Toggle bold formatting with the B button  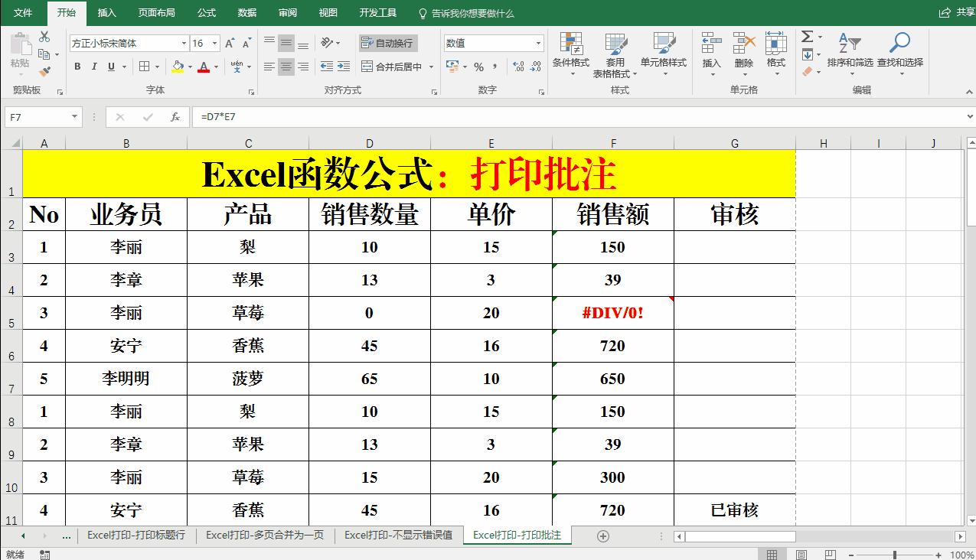[77, 67]
